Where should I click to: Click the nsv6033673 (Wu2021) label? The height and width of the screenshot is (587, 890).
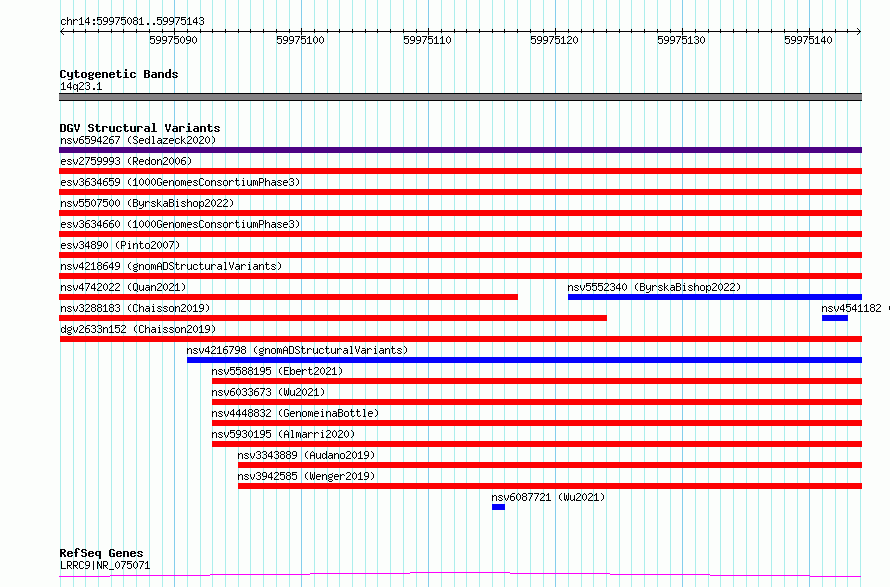268,392
